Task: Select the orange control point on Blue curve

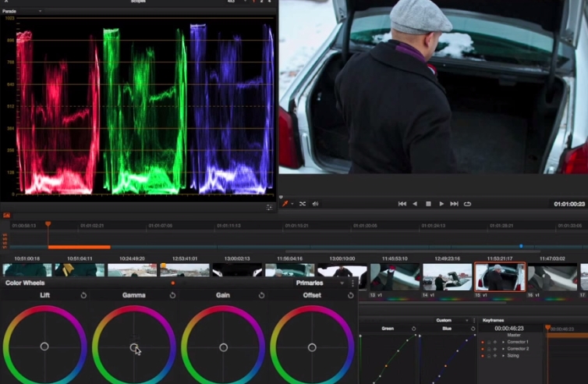Action: [x=445, y=365]
